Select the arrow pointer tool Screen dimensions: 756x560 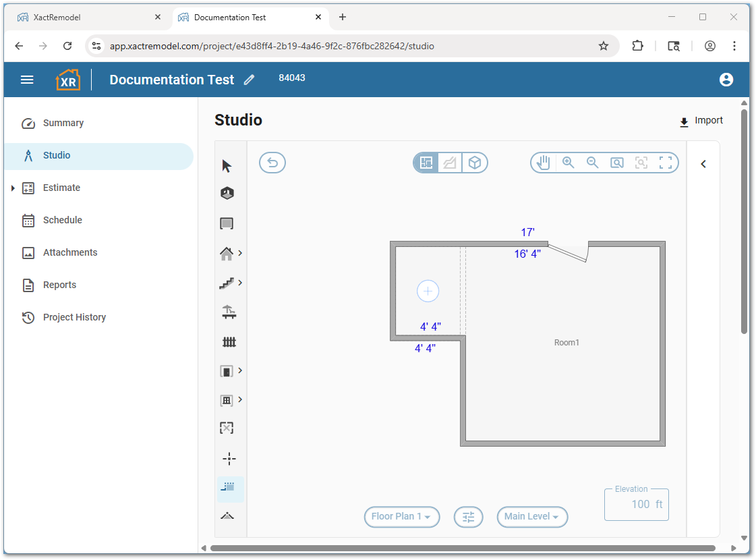227,166
